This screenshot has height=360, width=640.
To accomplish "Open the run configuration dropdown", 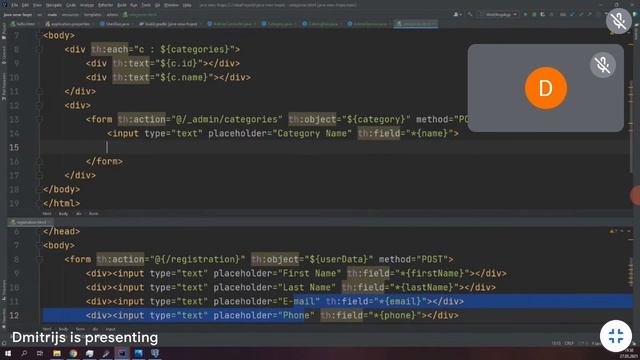I will pyautogui.click(x=499, y=15).
